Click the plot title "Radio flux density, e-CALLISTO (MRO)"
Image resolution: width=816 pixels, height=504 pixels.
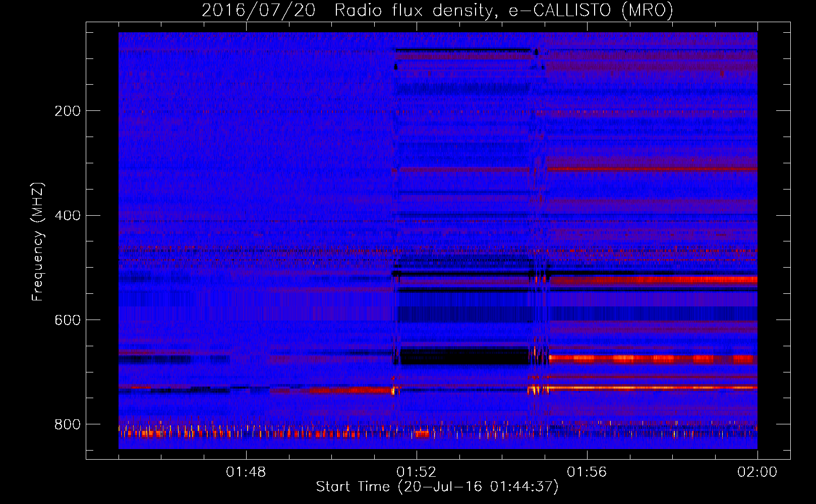pyautogui.click(x=504, y=10)
